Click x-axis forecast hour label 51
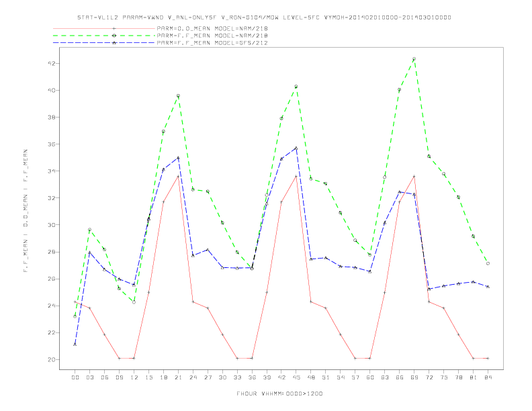Screen dimensions: 532x411 326,377
